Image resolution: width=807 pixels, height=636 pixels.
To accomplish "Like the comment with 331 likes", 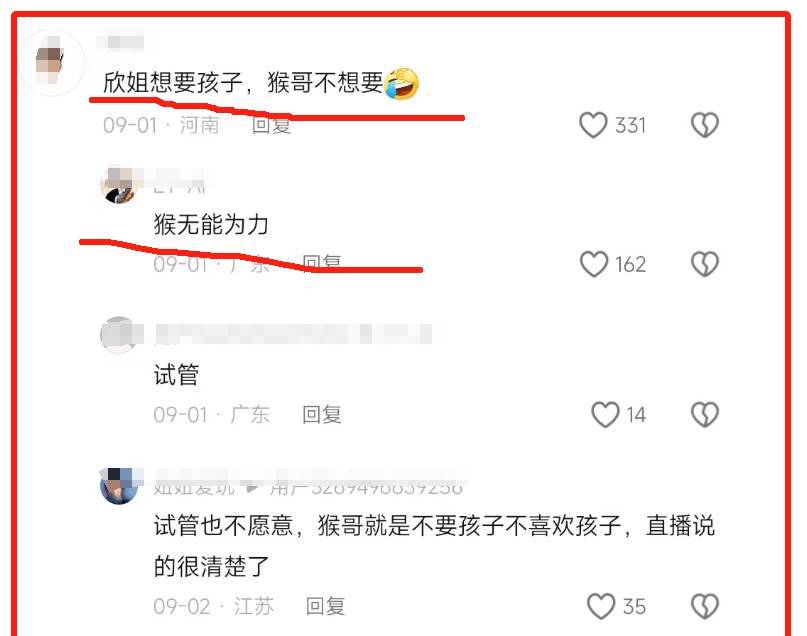I will pos(593,125).
